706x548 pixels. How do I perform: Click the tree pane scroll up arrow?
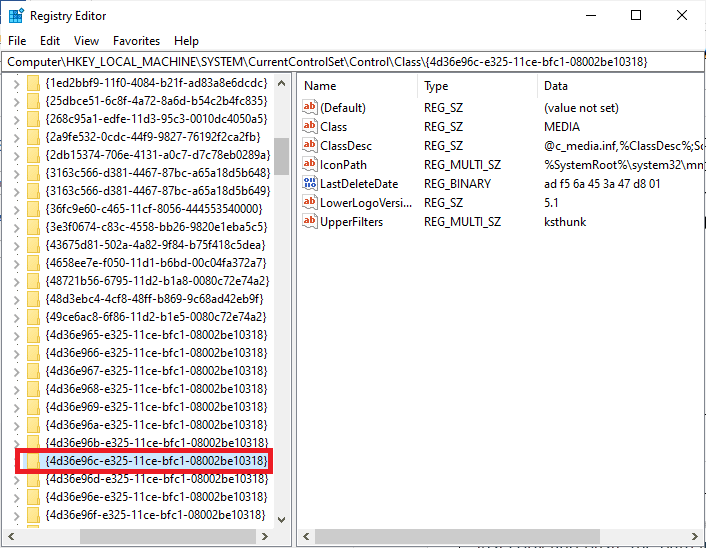tap(281, 83)
